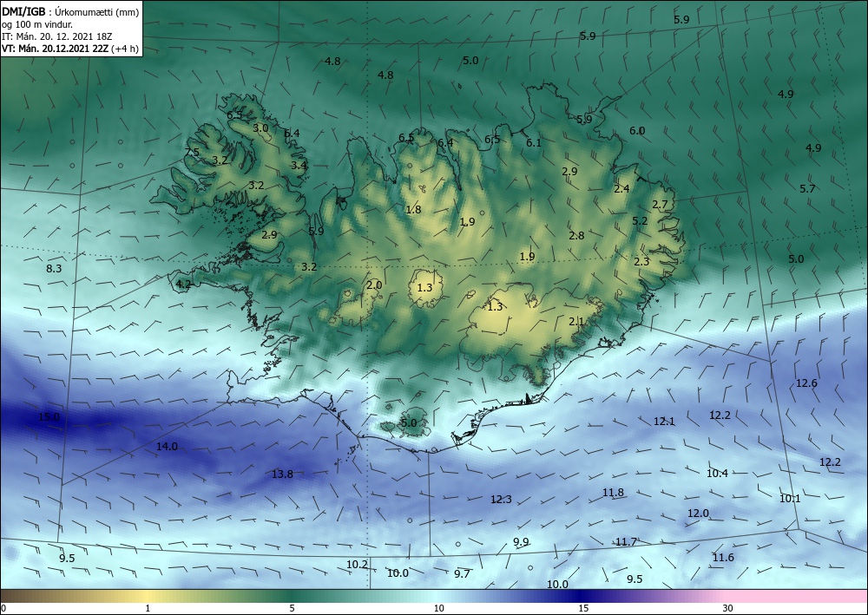The image size is (868, 615).
Task: Click the 2.4 map value
Action: 621,188
